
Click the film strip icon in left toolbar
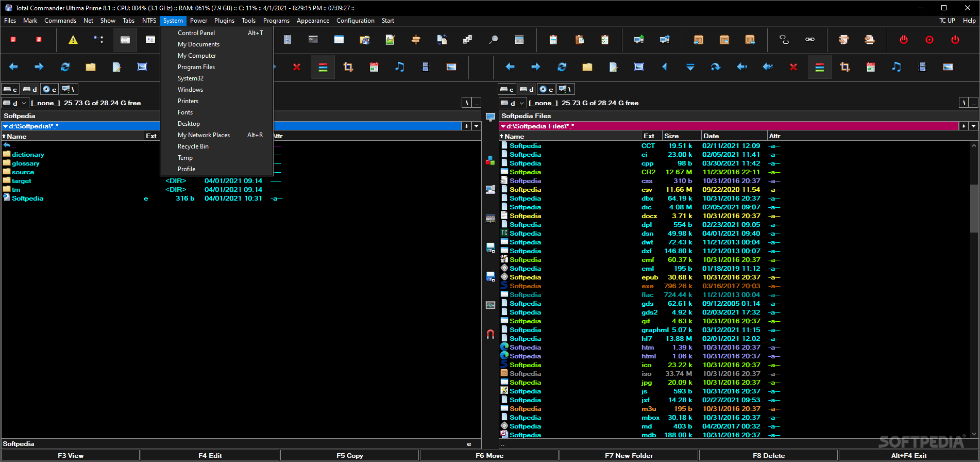426,67
